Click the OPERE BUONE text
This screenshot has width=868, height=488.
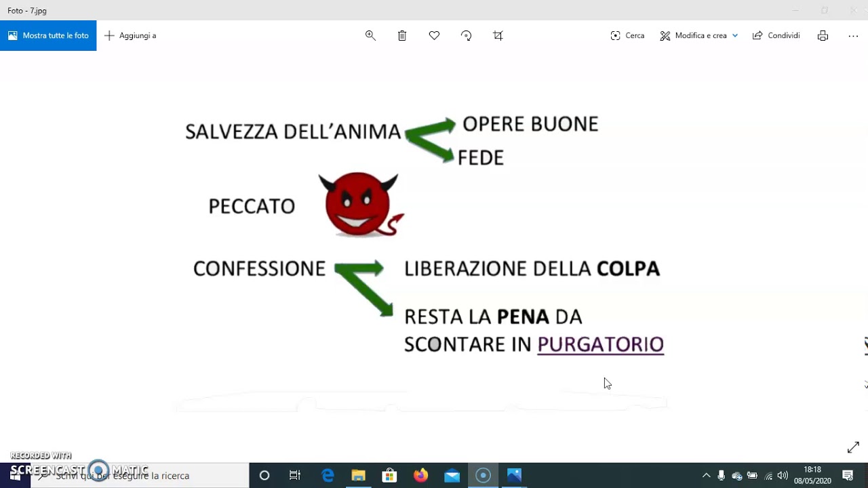point(530,124)
